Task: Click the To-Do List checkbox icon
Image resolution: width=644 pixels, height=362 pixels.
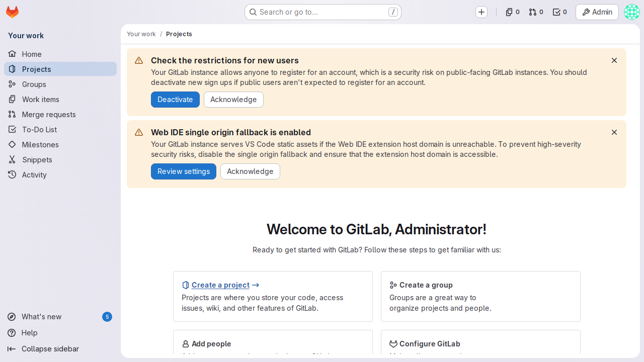Action: pyautogui.click(x=12, y=129)
